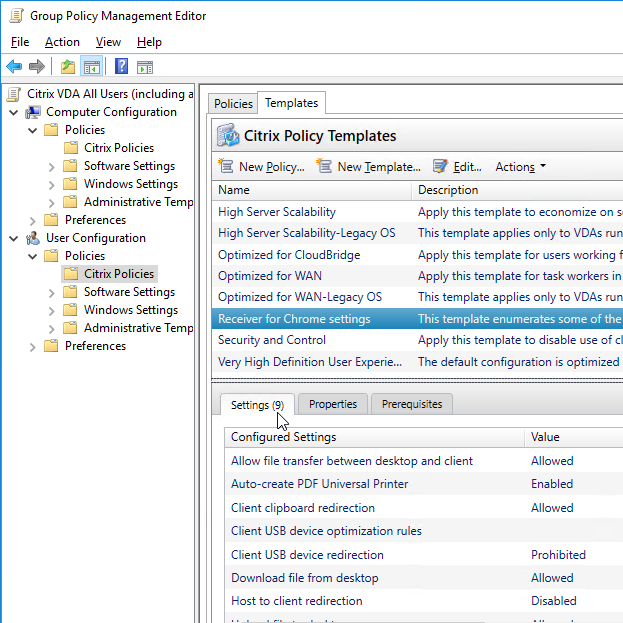This screenshot has height=623, width=623.
Task: Click the Citrix VDA All Users scroll icon
Action: 14,94
